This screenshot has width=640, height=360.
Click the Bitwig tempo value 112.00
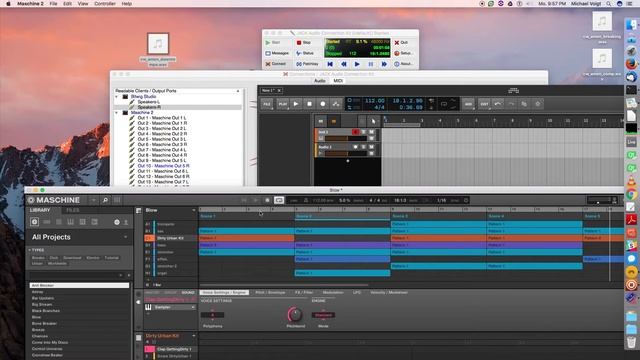[374, 101]
